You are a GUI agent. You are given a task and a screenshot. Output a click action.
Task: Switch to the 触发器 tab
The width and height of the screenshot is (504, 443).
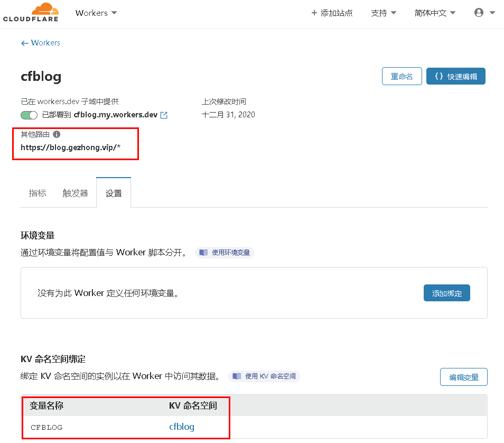click(x=76, y=193)
